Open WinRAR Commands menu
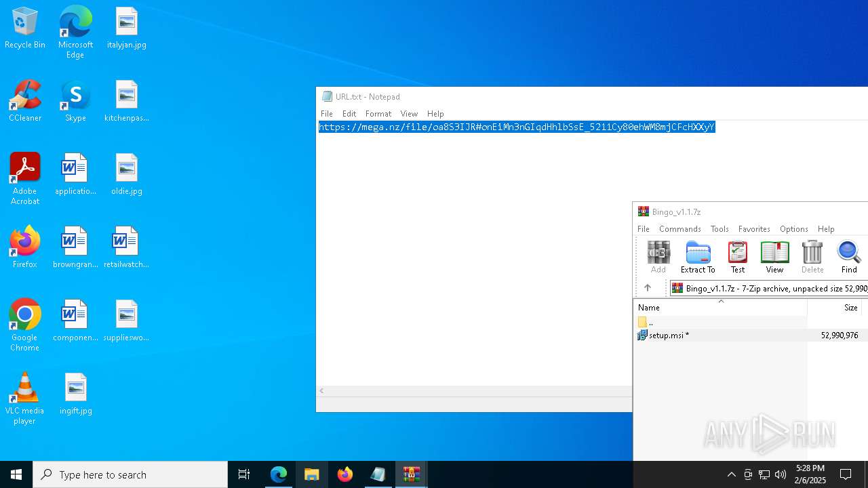This screenshot has height=488, width=868. tap(680, 229)
